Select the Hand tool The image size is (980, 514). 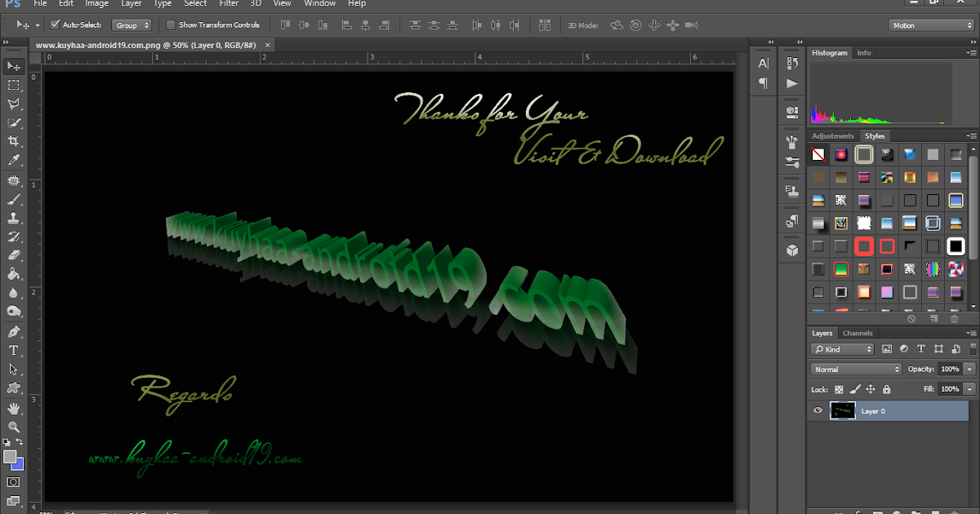14,408
